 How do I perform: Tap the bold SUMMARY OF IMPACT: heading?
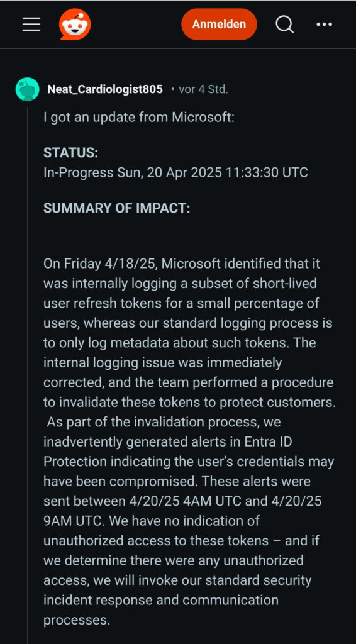point(116,208)
